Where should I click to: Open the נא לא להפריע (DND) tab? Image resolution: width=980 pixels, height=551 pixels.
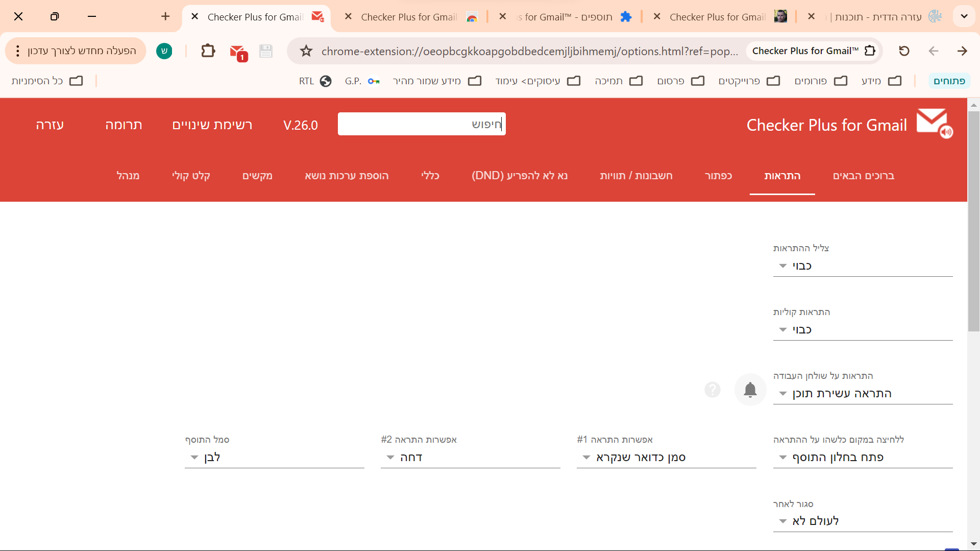pos(520,176)
